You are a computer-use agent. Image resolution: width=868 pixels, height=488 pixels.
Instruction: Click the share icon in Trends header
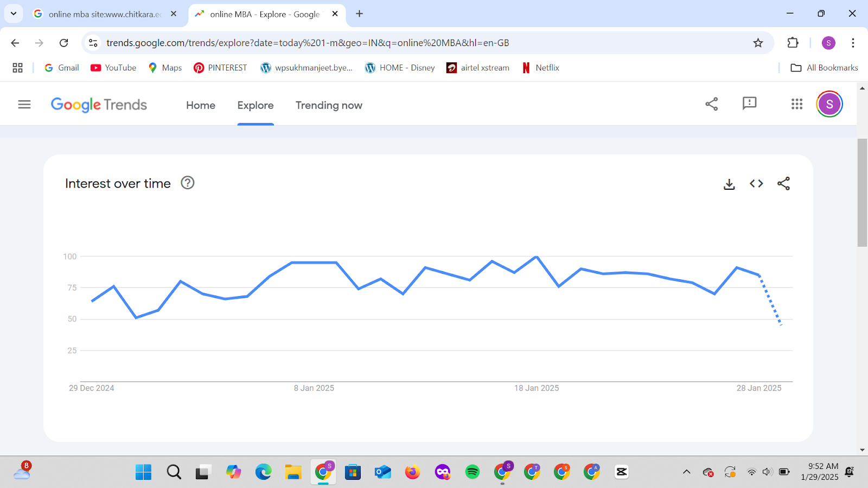(711, 104)
